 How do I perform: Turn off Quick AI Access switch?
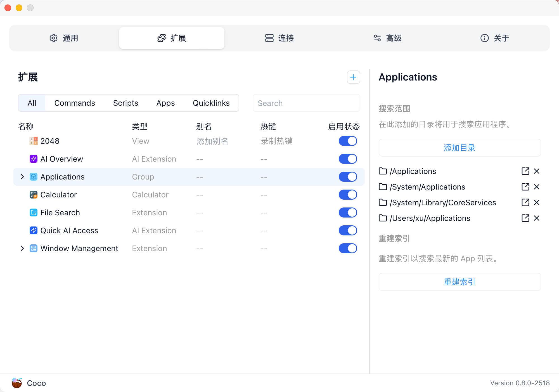point(348,230)
